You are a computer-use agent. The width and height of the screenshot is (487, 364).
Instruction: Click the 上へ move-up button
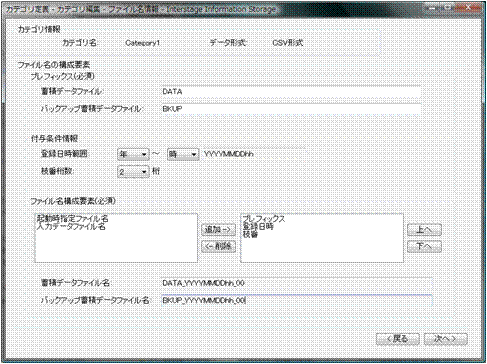click(424, 230)
